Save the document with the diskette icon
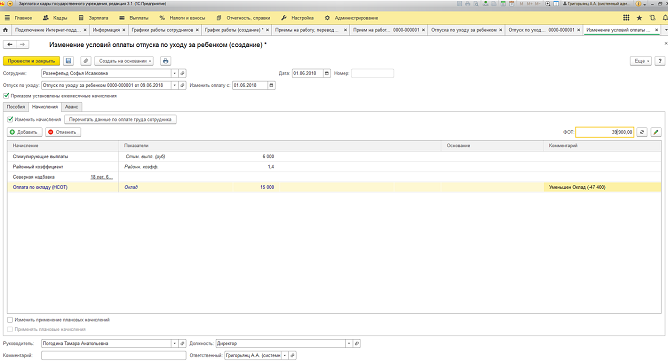 (x=68, y=61)
